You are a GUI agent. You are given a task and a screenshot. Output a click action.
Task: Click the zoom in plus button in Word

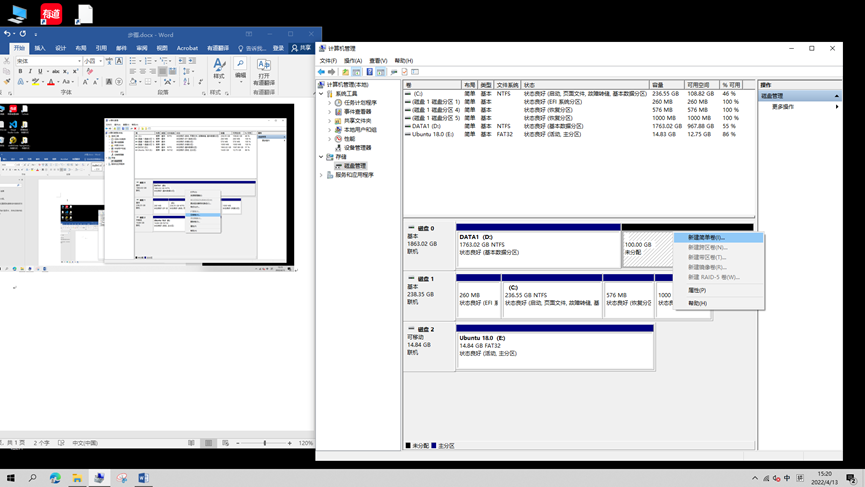click(290, 443)
